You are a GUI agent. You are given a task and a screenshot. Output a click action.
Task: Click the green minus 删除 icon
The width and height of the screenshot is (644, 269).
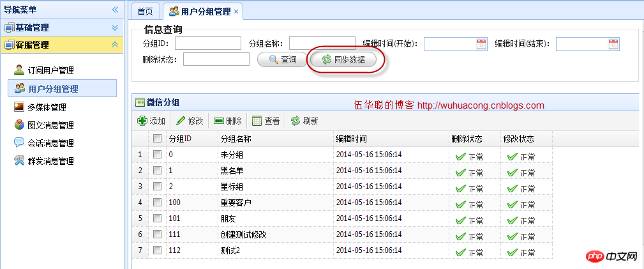[x=219, y=121]
